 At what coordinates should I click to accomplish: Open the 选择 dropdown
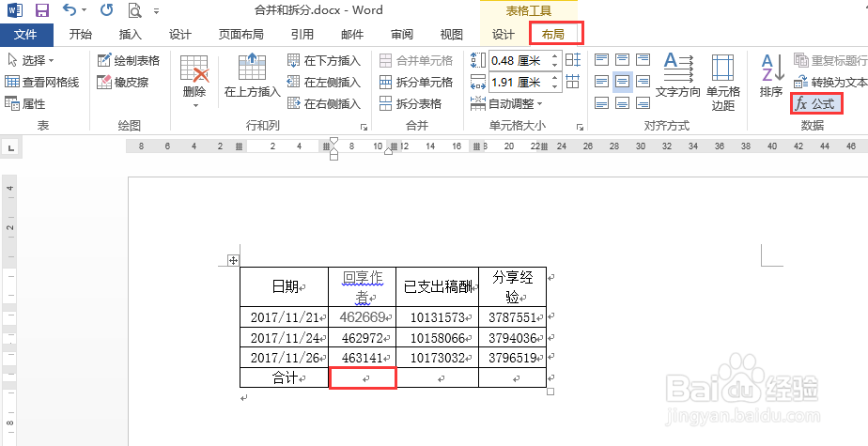[31, 60]
